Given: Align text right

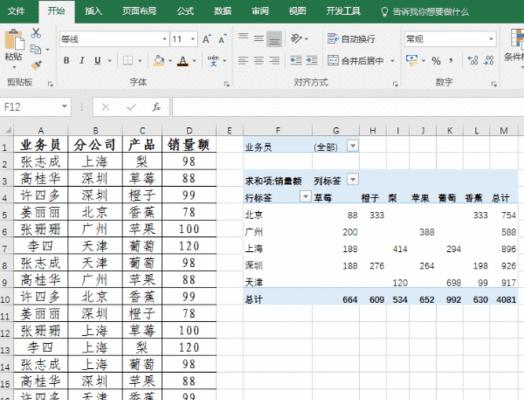Looking at the screenshot, I should (x=274, y=60).
